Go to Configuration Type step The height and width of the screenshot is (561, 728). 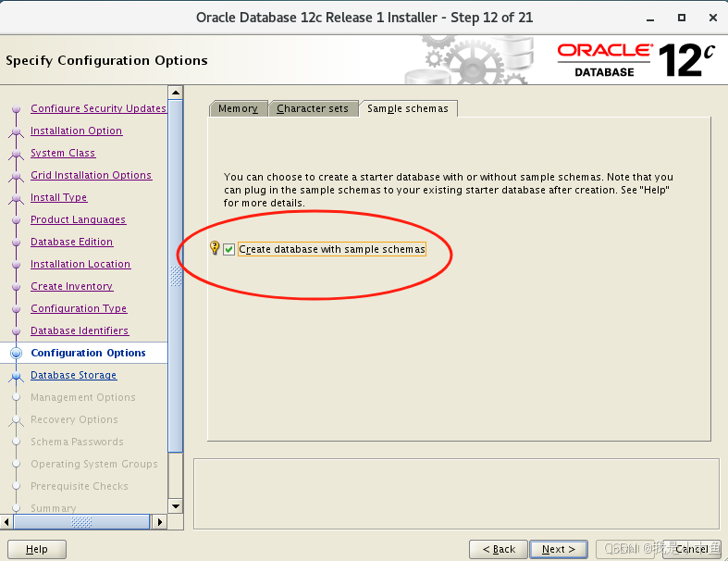(x=79, y=308)
